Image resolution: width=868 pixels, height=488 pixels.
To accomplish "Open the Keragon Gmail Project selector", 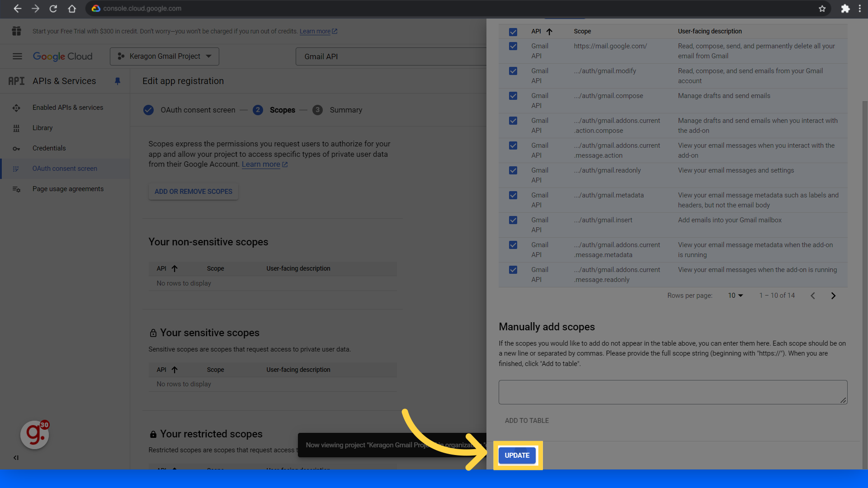I will click(x=165, y=56).
